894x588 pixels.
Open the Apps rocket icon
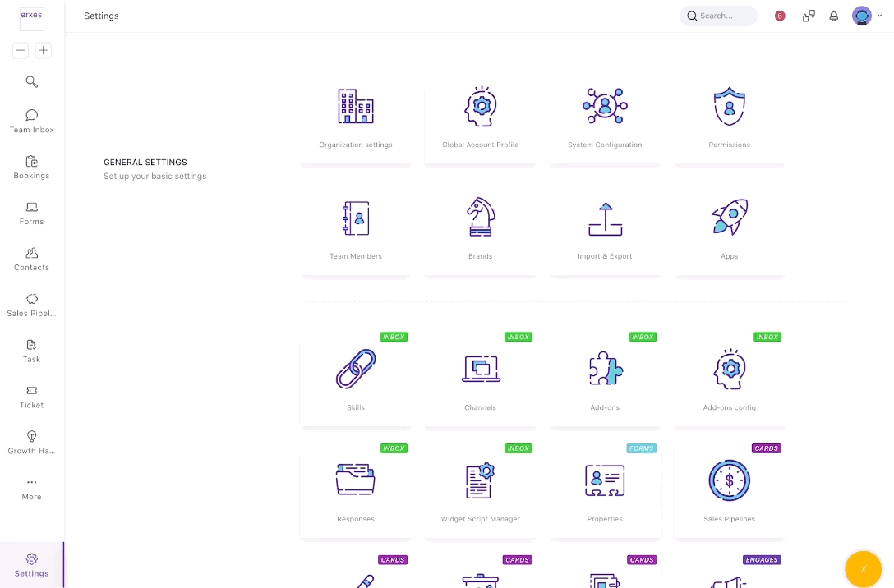pos(729,217)
